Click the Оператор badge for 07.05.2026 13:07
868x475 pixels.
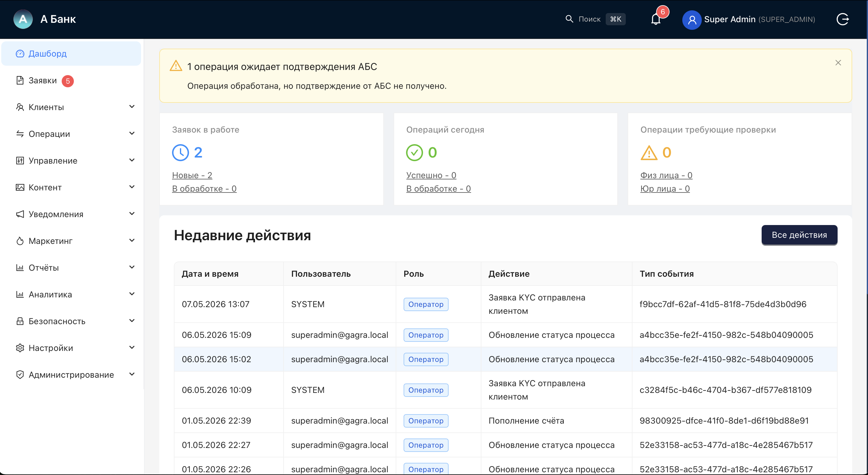(426, 304)
